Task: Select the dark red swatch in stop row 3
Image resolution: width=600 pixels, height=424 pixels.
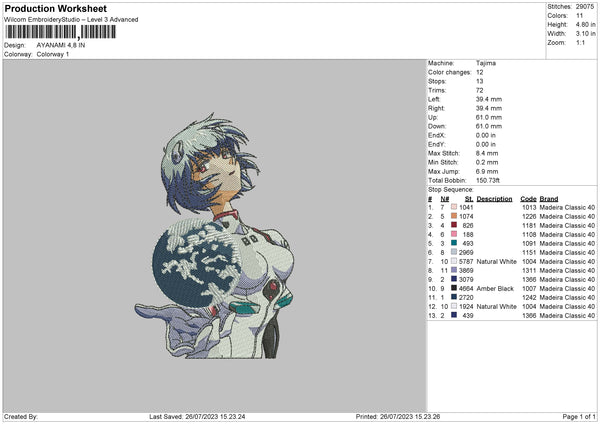Action: pyautogui.click(x=454, y=225)
